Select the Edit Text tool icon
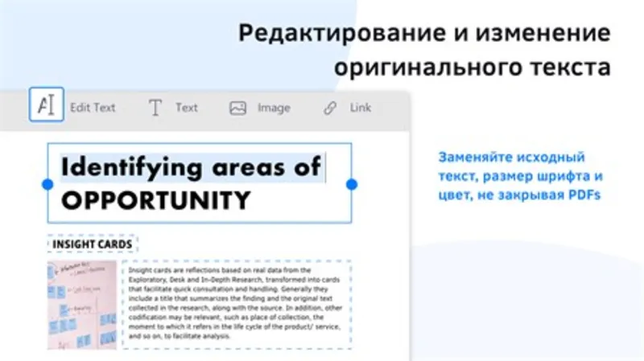 (47, 105)
